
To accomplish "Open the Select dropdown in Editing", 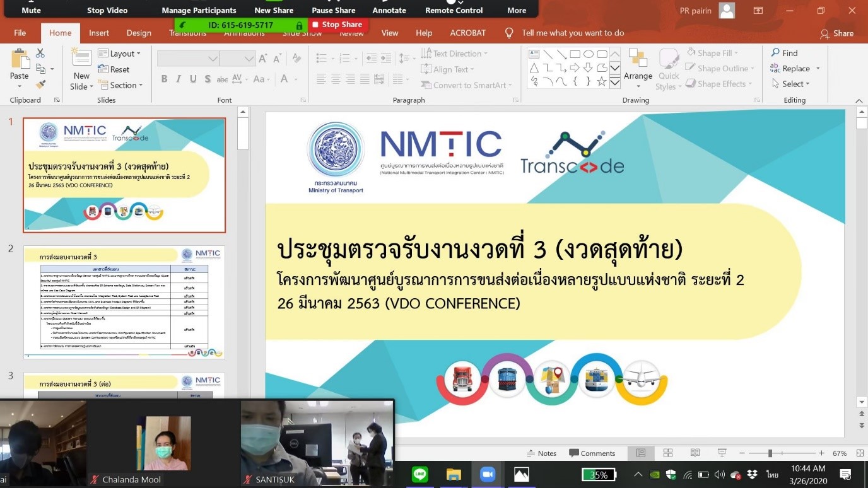I will click(790, 84).
